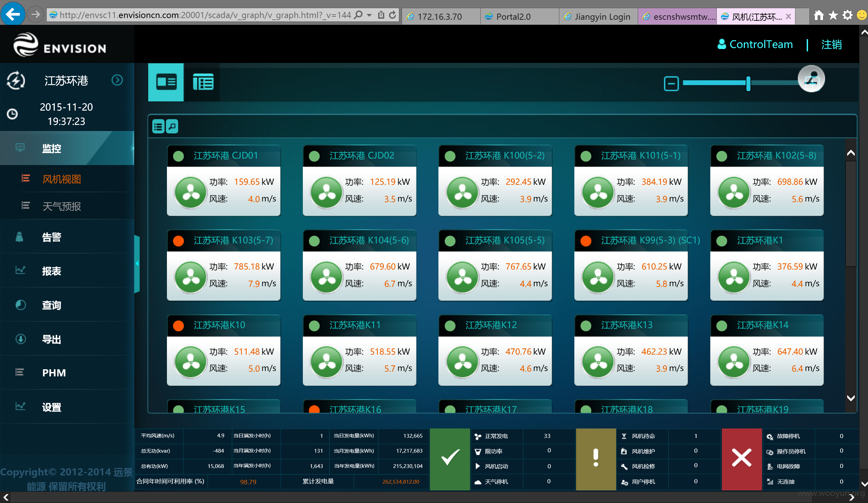
Task: Click the zoom slider handle
Action: pyautogui.click(x=748, y=84)
